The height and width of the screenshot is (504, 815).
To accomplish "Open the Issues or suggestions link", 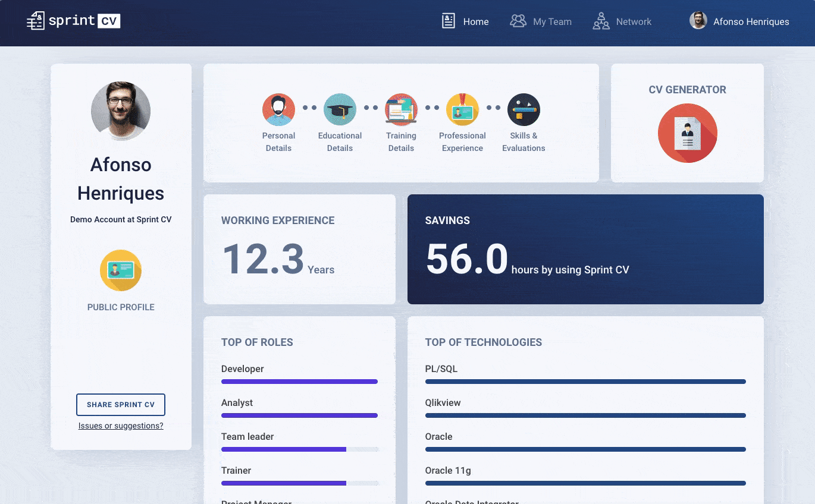I will (x=121, y=426).
